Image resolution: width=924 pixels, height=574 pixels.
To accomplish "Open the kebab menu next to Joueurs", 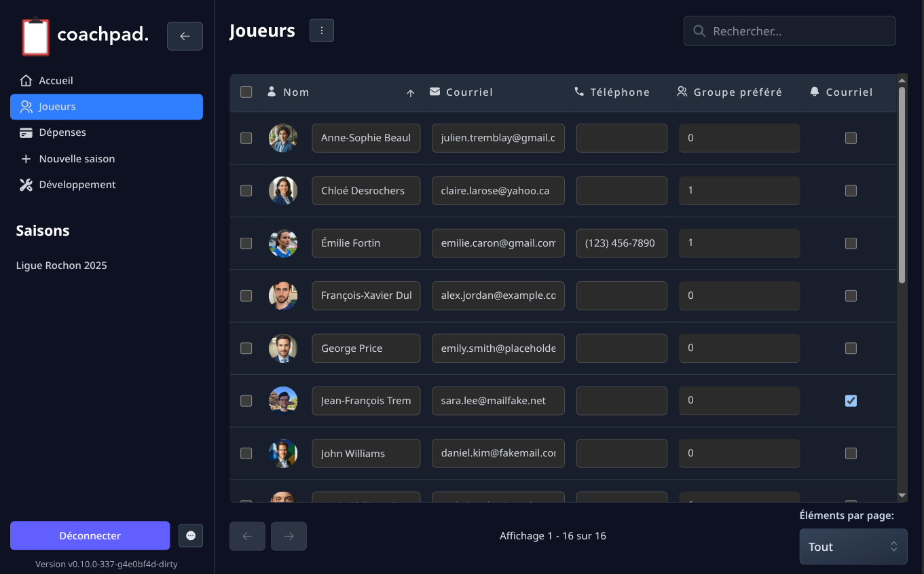I will pyautogui.click(x=321, y=30).
